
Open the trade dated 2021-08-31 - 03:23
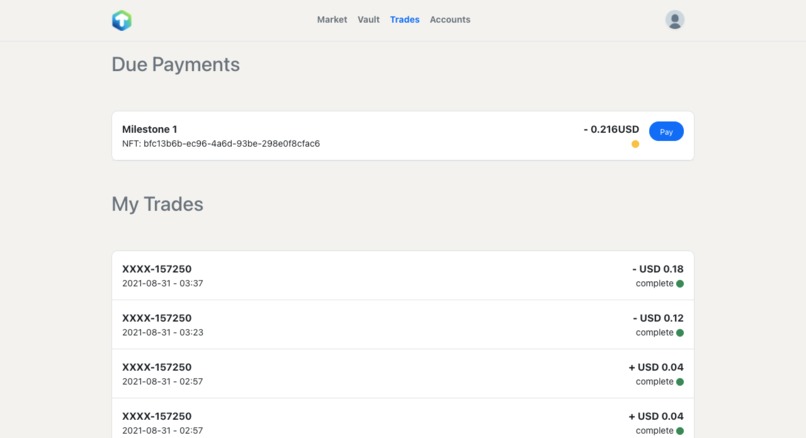point(403,324)
